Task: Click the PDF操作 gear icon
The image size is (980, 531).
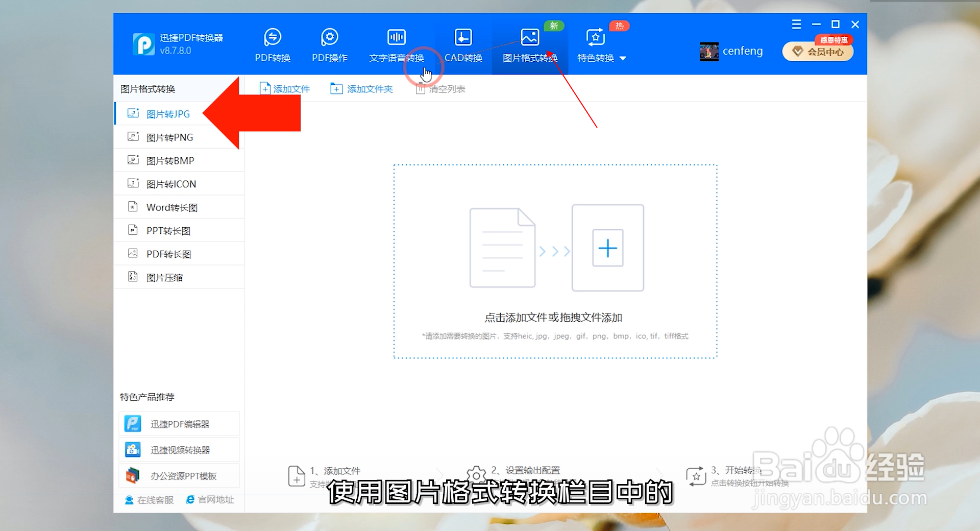Action: (330, 37)
